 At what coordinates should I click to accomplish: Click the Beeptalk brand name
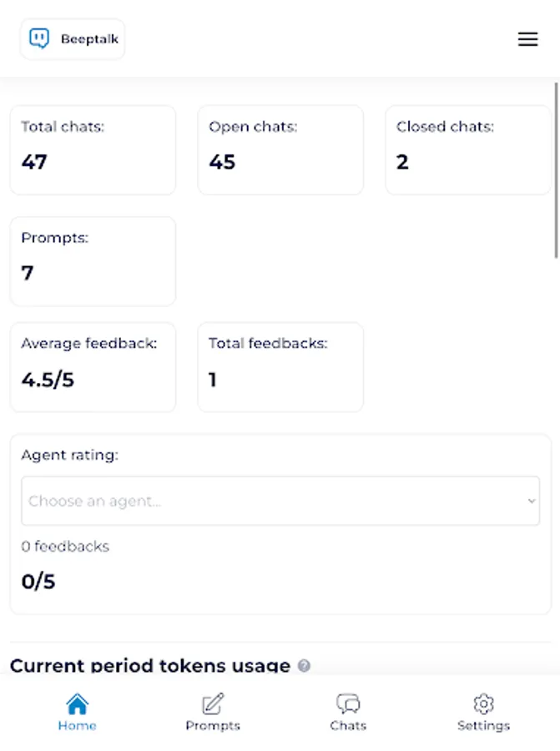pos(89,39)
